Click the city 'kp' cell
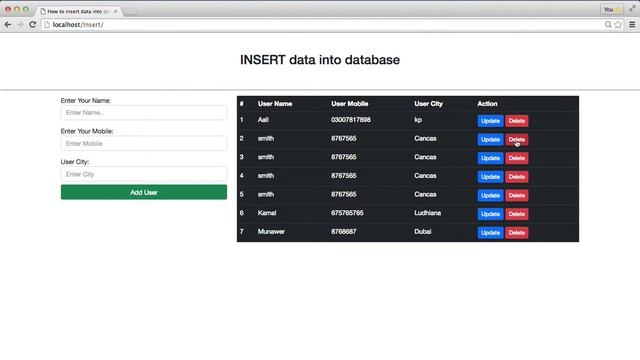 tap(418, 120)
